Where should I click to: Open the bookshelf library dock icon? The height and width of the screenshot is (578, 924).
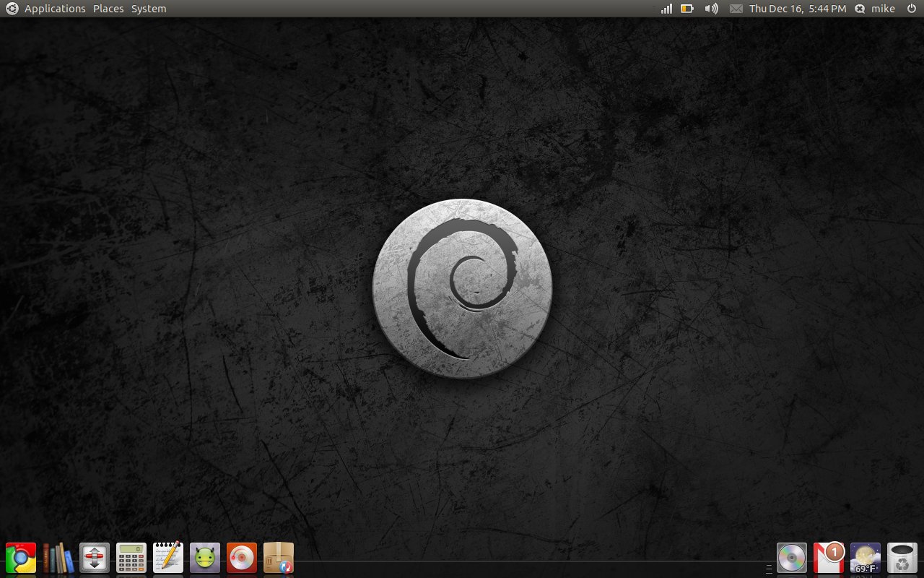coord(58,558)
